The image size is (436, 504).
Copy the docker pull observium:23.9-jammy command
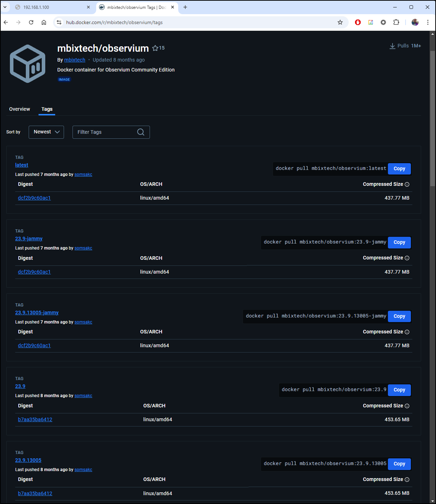[x=399, y=242]
